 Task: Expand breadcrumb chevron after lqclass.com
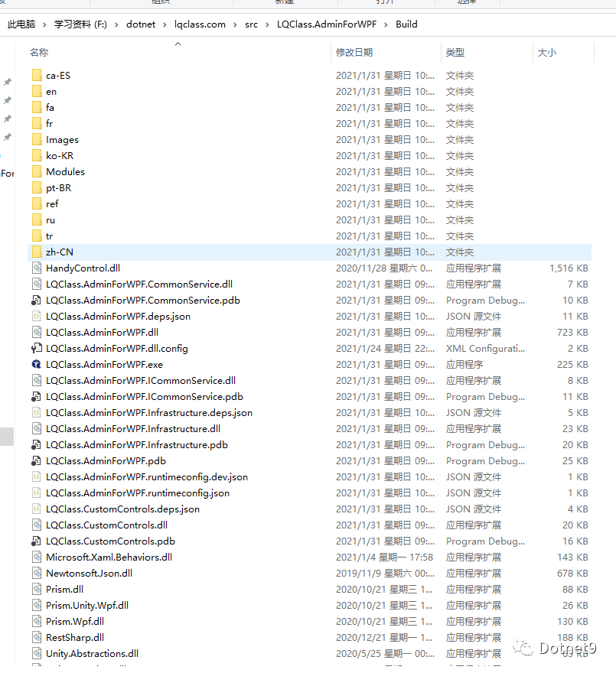coord(235,25)
